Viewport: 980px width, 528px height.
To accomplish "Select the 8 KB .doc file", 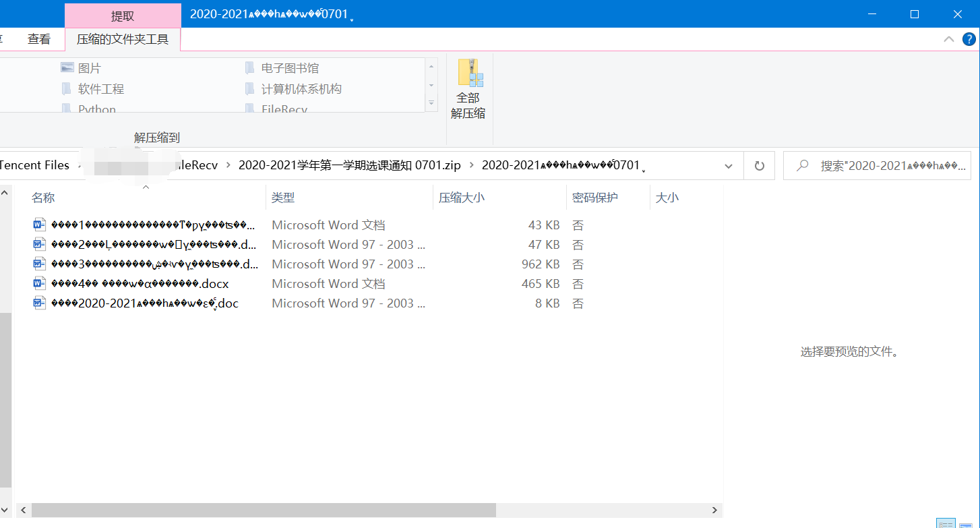I will tap(158, 303).
